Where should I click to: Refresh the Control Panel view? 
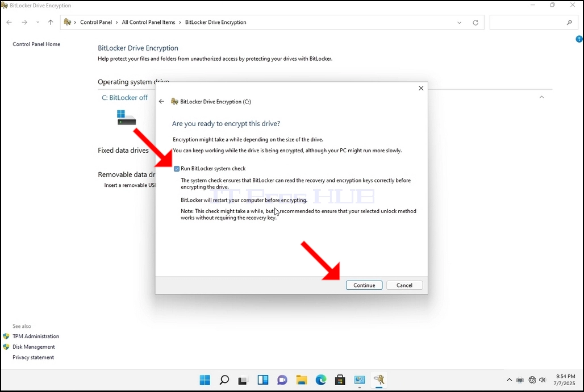475,23
